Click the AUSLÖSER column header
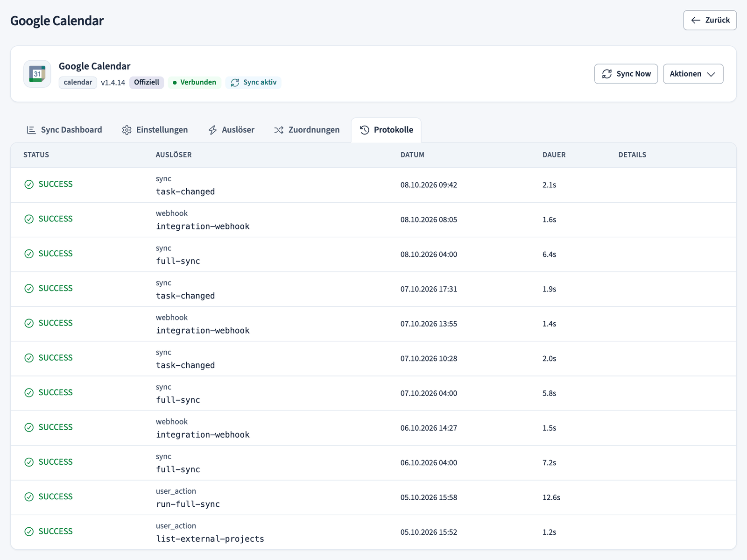 click(x=174, y=155)
